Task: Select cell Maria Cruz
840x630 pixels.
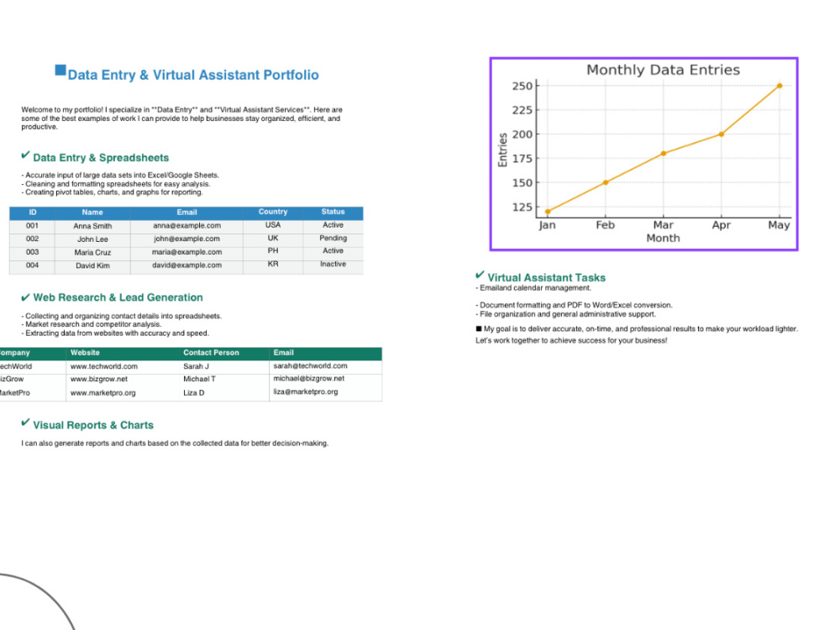Action: pos(92,252)
